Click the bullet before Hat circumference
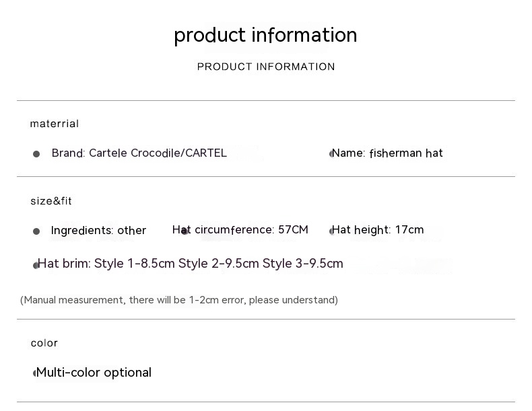Image resolution: width=532 pixels, height=411 pixels. point(185,231)
